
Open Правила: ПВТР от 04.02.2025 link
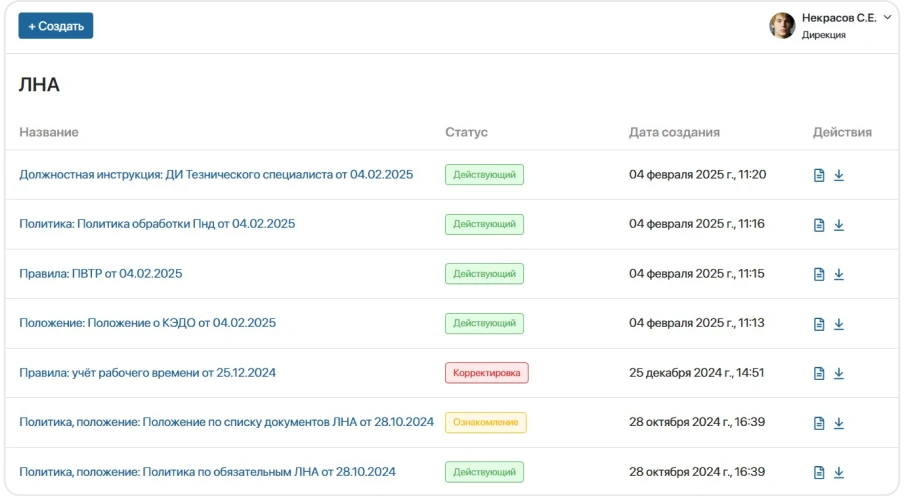coord(101,274)
